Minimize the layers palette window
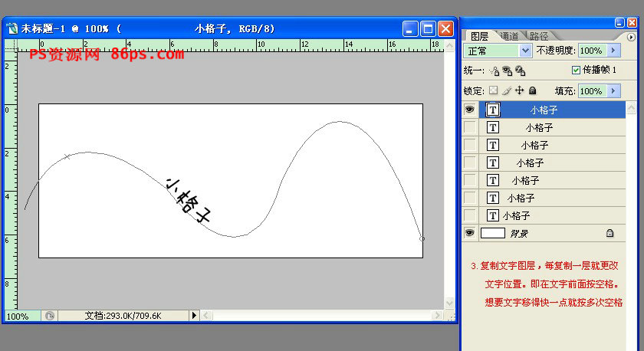Viewport: 644px width, 351px height. 619,23
